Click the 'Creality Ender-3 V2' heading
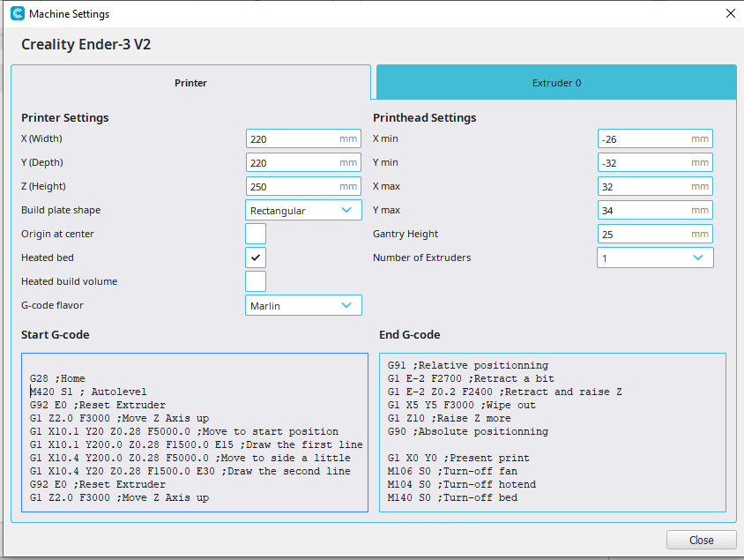 click(x=86, y=44)
